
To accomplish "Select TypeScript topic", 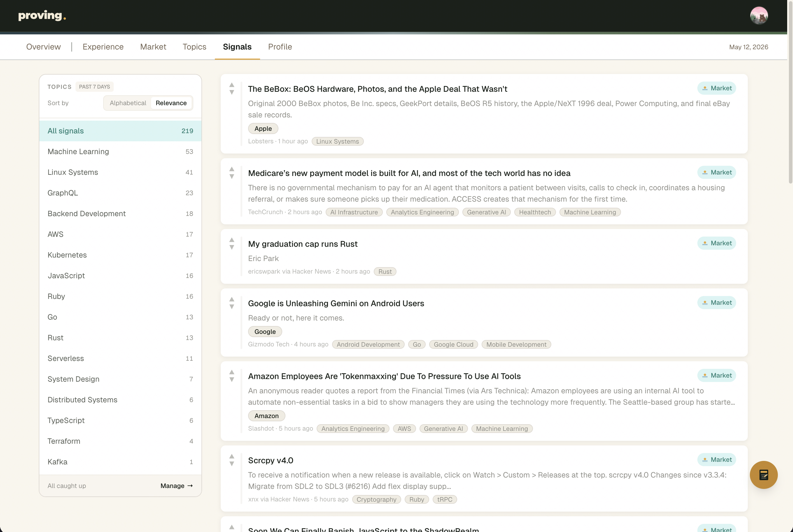I will pyautogui.click(x=120, y=421).
